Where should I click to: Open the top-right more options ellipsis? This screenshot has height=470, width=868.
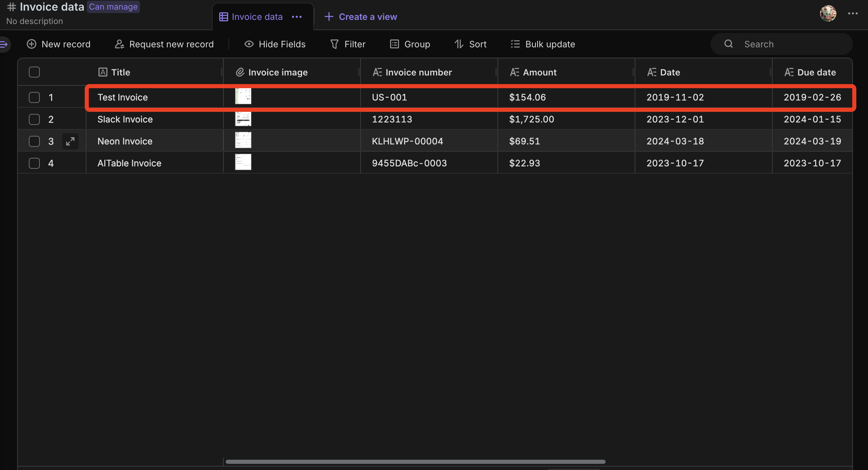tap(853, 13)
